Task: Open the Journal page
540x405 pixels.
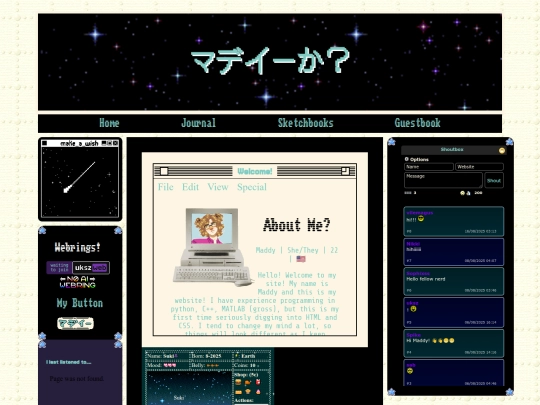Action: click(198, 123)
